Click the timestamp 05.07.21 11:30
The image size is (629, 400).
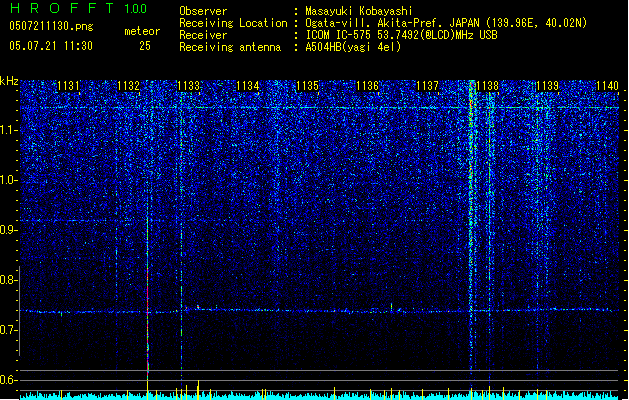click(51, 46)
